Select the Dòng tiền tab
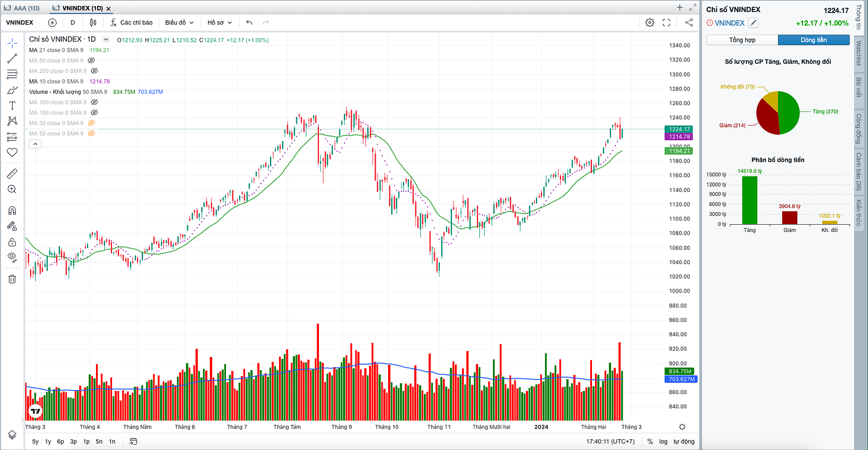The height and width of the screenshot is (450, 868). [x=814, y=40]
